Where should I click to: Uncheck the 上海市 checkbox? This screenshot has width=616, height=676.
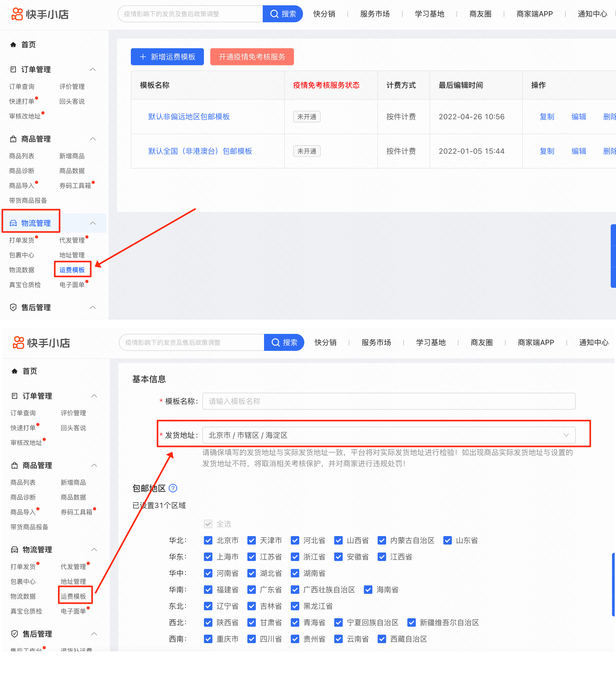pyautogui.click(x=208, y=557)
